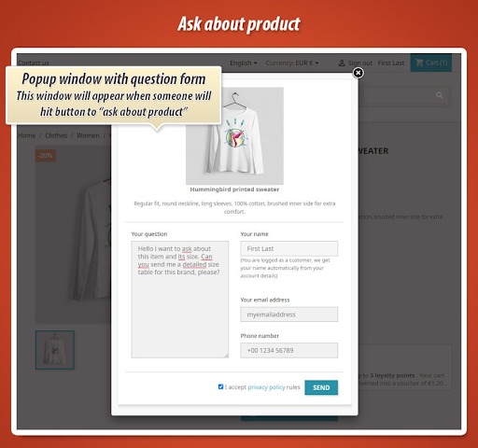The image size is (478, 448).
Task: Open the shopping cart icon
Action: point(419,63)
